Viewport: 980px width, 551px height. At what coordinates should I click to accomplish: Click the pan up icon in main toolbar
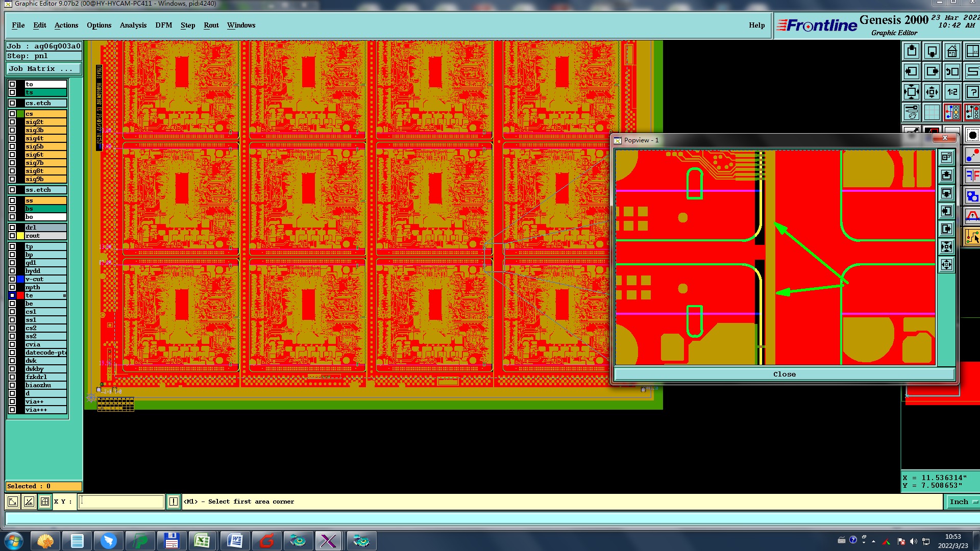pyautogui.click(x=912, y=52)
